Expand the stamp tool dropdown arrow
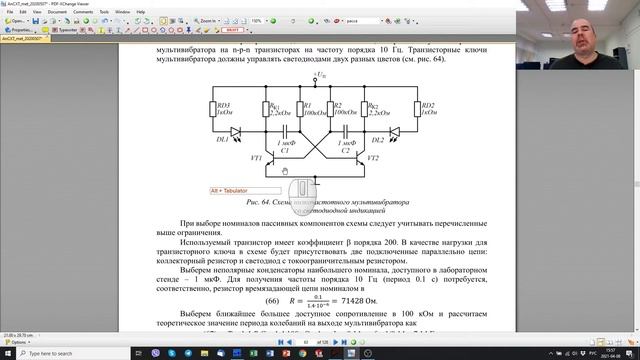 click(x=247, y=30)
